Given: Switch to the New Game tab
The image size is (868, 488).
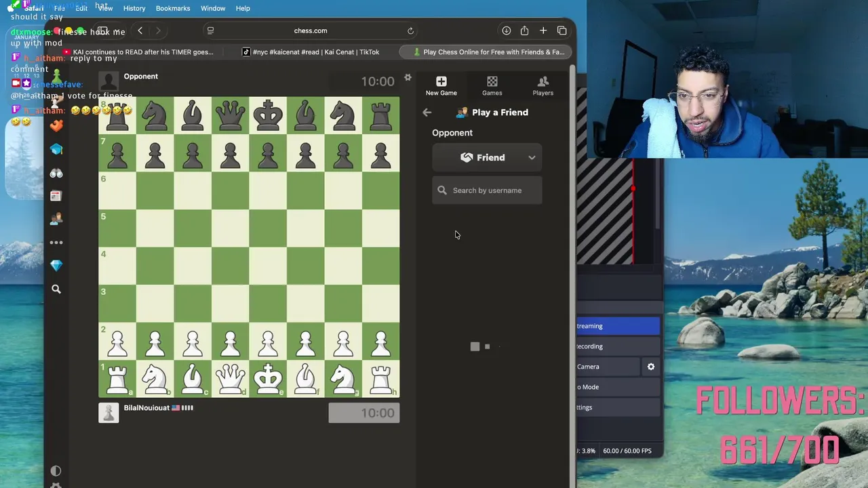Looking at the screenshot, I should 441,86.
